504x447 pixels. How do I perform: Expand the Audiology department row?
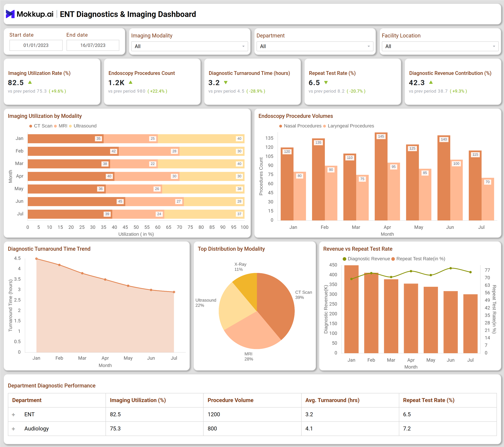pyautogui.click(x=14, y=429)
